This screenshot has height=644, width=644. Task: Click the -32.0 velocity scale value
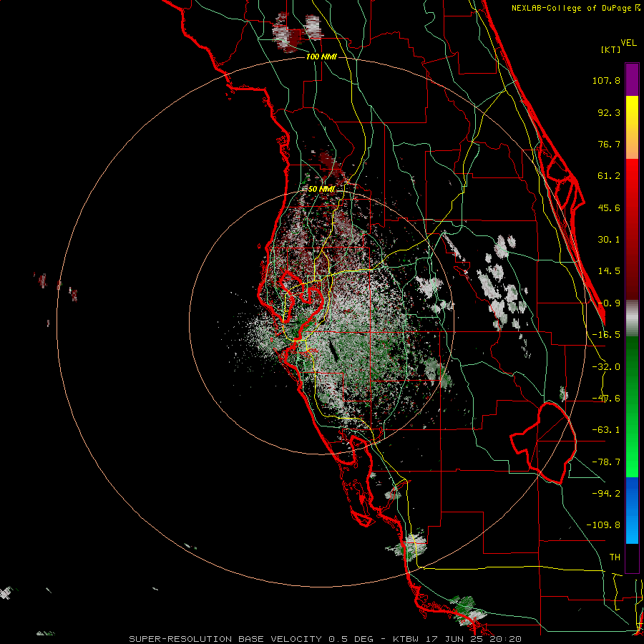[x=606, y=367]
